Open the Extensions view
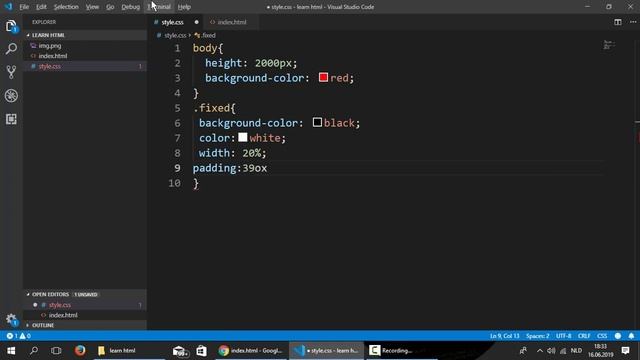Image resolution: width=640 pixels, height=360 pixels. pos(11,119)
